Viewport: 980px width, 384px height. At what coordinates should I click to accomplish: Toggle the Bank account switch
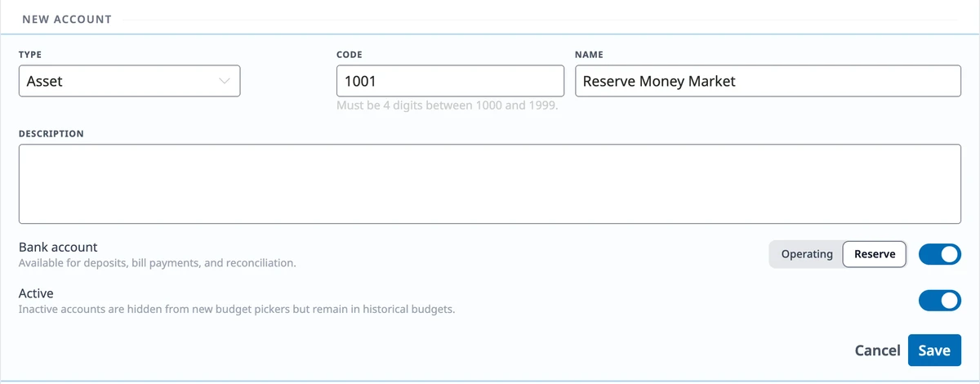click(x=940, y=254)
